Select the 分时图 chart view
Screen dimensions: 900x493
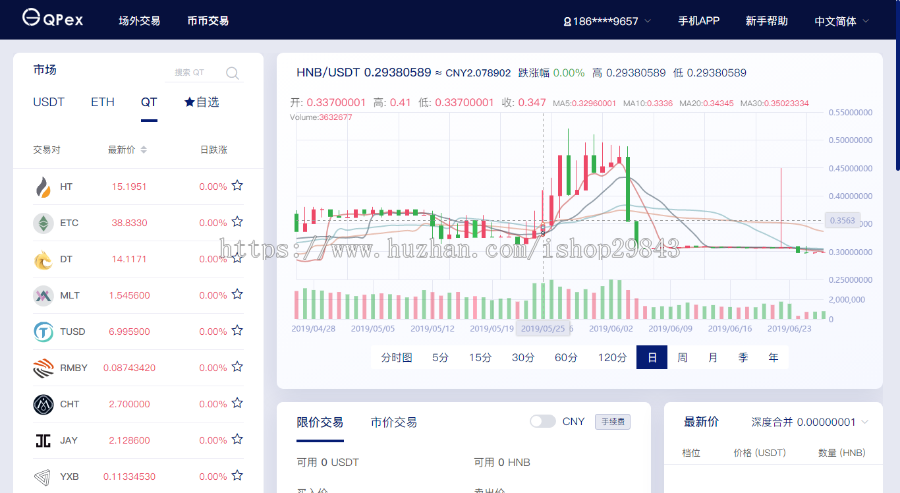click(397, 358)
